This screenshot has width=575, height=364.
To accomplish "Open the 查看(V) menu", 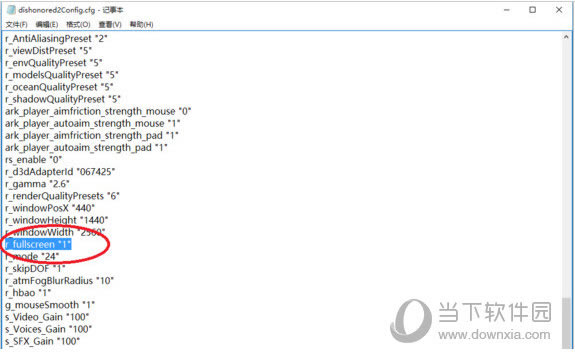I will pyautogui.click(x=110, y=25).
